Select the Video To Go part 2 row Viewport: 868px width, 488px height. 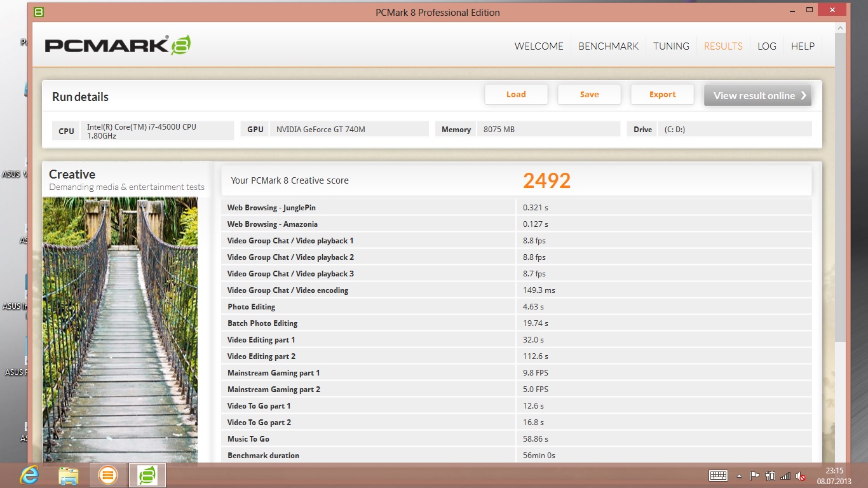[516, 423]
